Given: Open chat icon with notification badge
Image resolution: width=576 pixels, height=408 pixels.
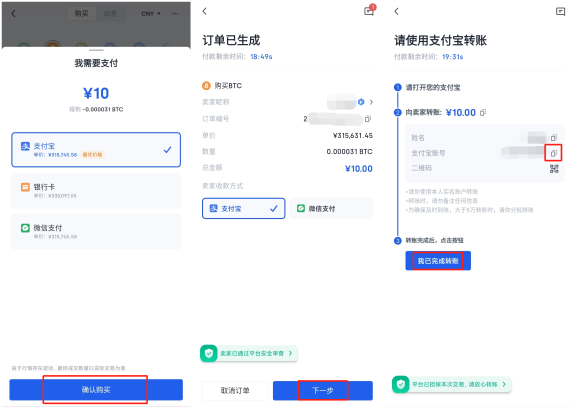Looking at the screenshot, I should click(369, 11).
